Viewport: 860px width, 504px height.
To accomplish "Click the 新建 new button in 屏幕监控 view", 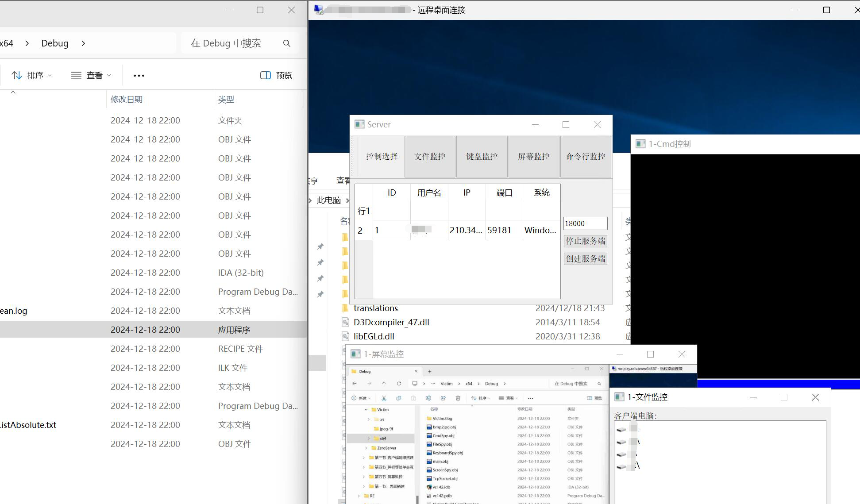I will pos(361,398).
